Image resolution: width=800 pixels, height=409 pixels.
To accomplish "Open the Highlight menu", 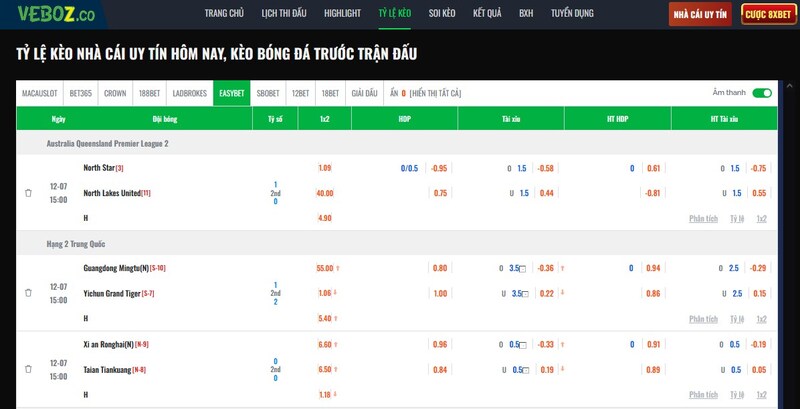I will (x=342, y=13).
